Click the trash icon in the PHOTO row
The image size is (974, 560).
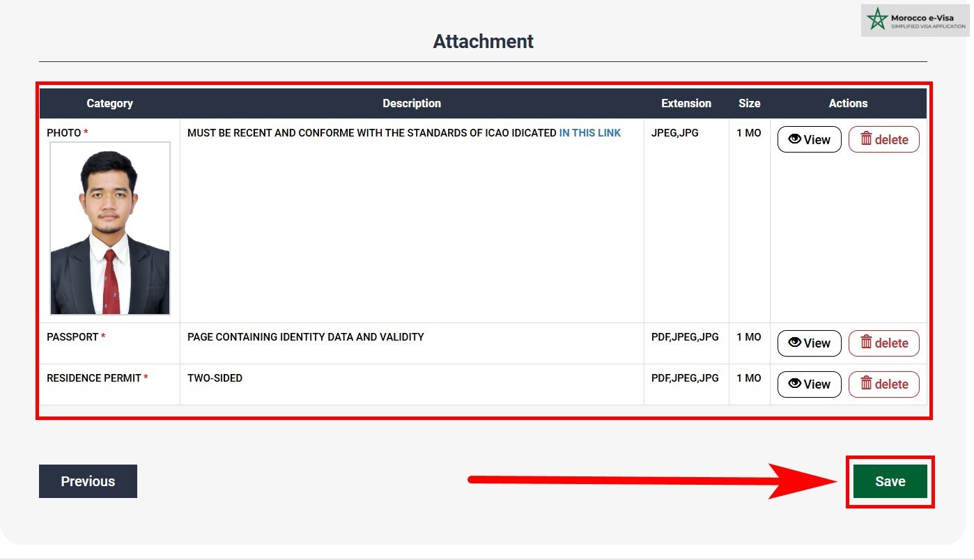[866, 139]
